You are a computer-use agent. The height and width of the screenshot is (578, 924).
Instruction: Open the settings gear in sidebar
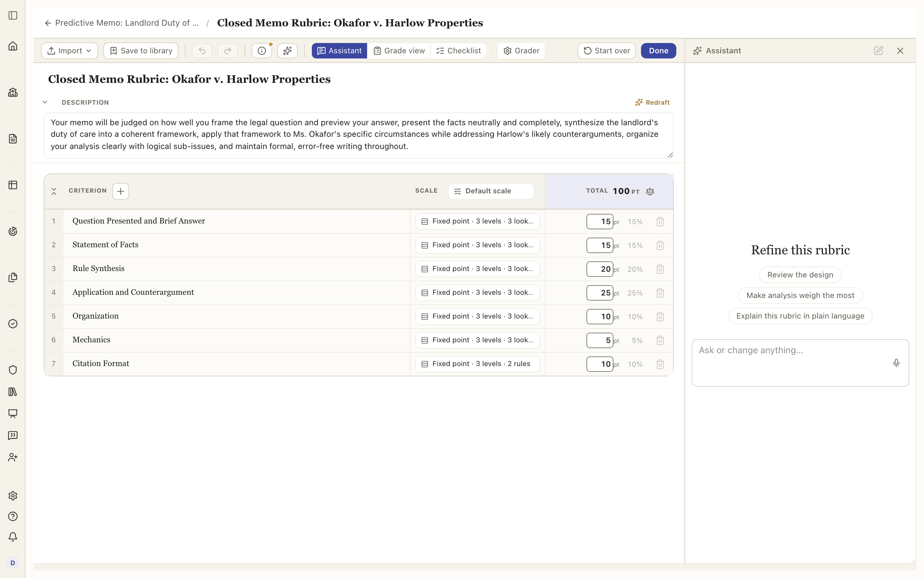[x=13, y=496]
